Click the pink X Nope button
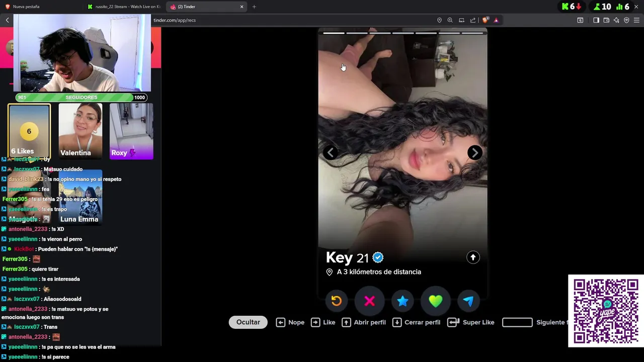644x362 pixels. pos(369,301)
